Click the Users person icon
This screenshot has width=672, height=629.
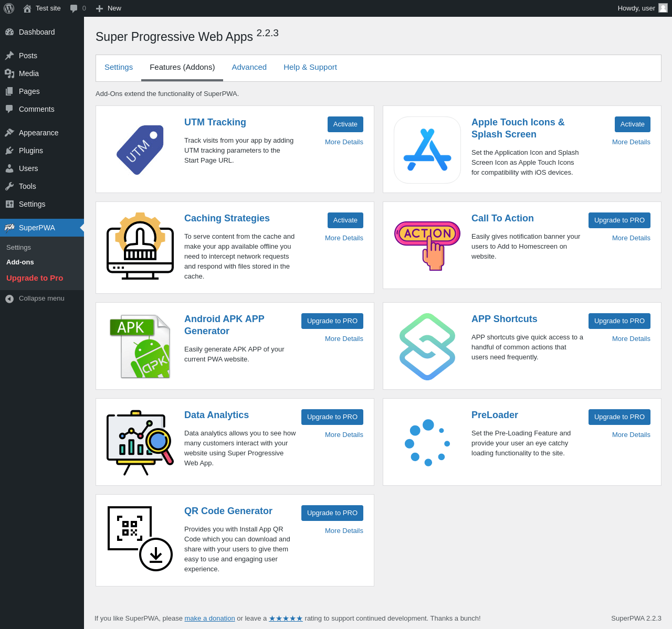click(9, 168)
